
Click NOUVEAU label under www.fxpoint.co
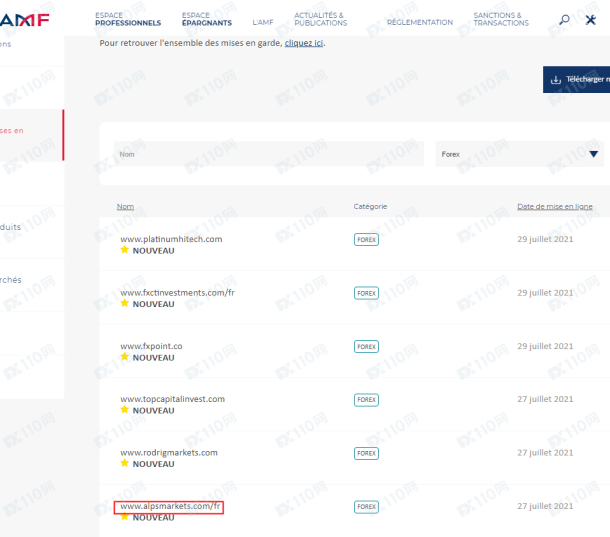[153, 358]
